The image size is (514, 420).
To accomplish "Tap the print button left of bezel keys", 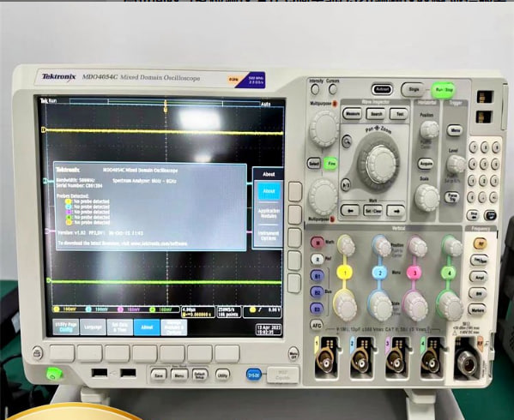I will point(38,353).
